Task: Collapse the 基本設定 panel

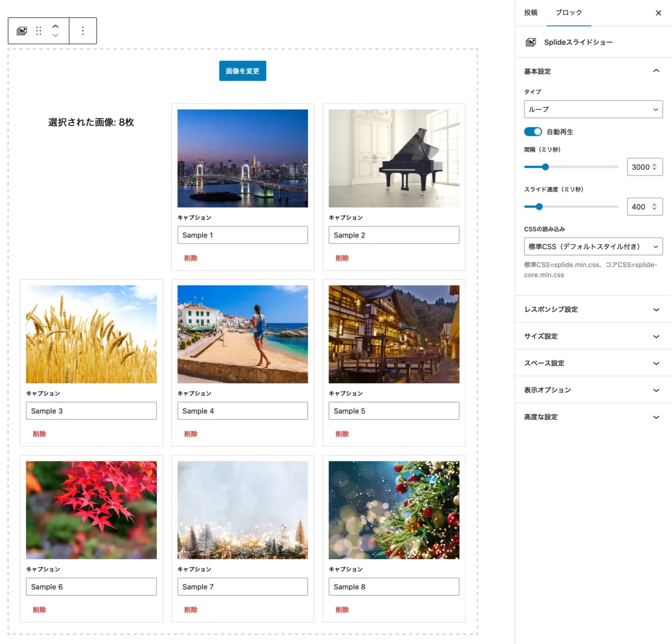Action: [x=656, y=71]
